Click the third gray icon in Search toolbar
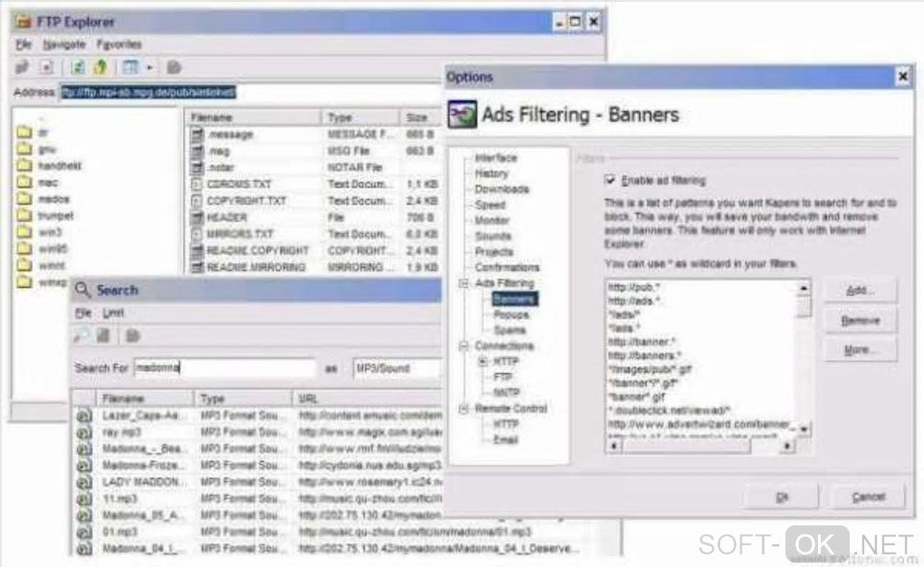The height and width of the screenshot is (567, 924). (133, 336)
